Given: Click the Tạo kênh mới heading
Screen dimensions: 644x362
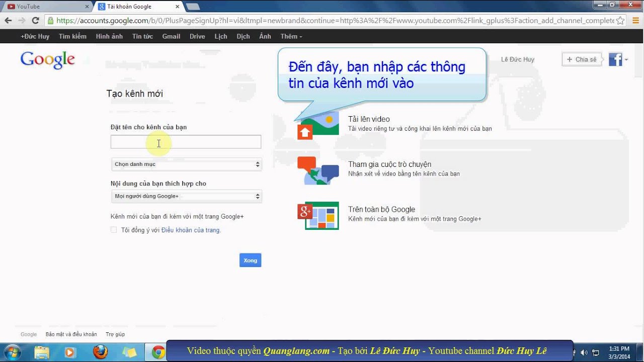Looking at the screenshot, I should (x=135, y=94).
